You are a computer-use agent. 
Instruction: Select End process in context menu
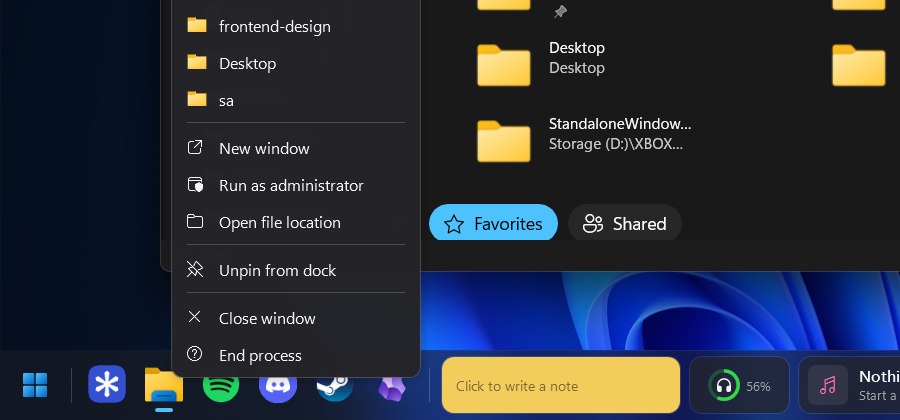pos(296,355)
